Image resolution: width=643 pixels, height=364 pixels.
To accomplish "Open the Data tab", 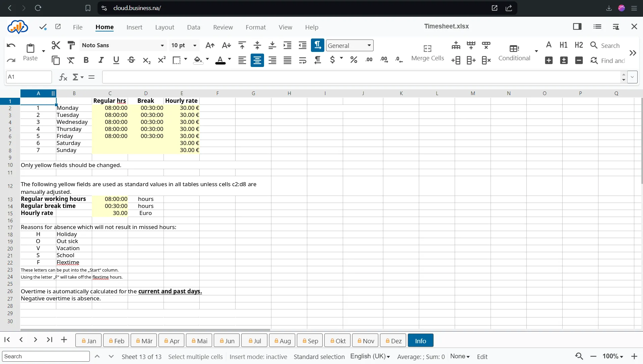I will coord(194,27).
